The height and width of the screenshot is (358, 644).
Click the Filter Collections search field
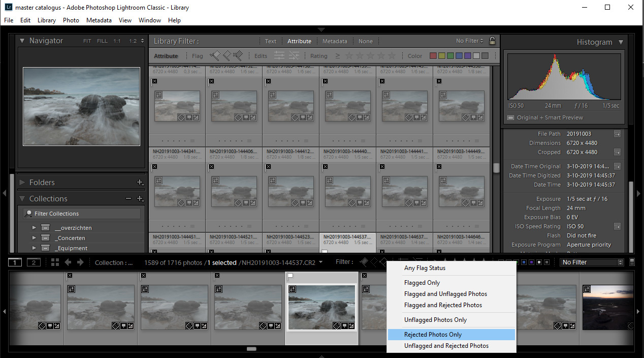click(82, 214)
